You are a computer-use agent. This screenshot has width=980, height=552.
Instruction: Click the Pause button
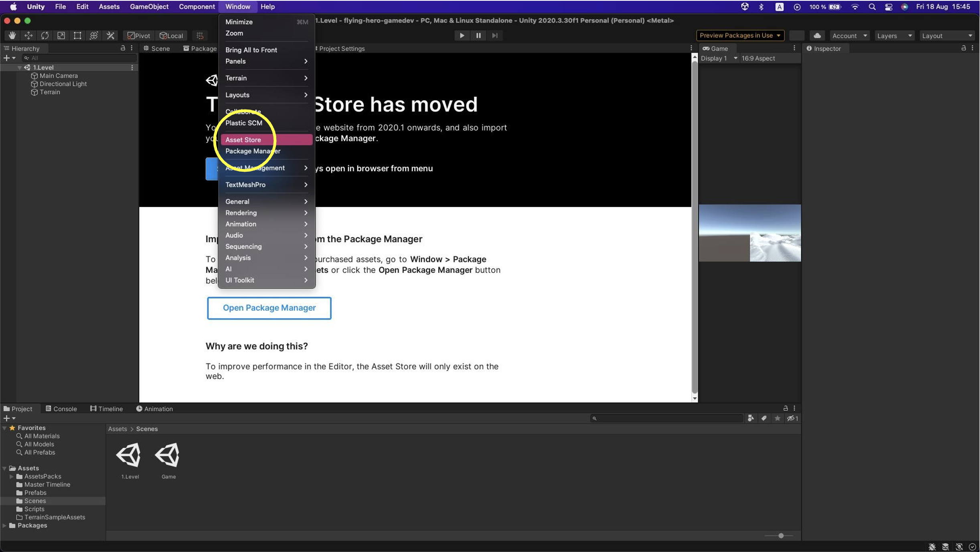[478, 36]
